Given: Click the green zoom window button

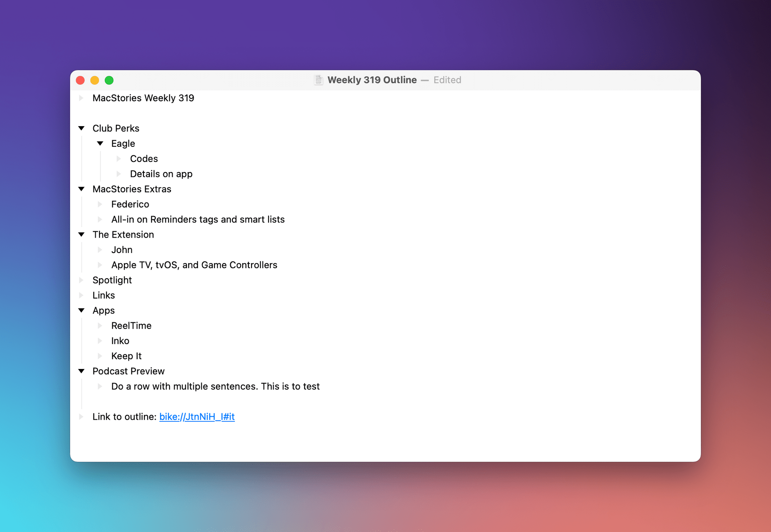Looking at the screenshot, I should tap(109, 80).
